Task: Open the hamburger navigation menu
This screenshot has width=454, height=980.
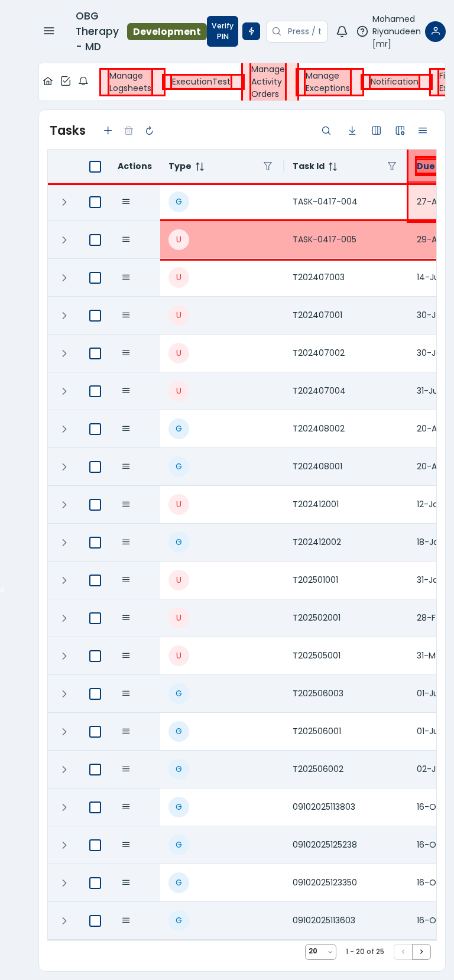Action: click(x=49, y=31)
